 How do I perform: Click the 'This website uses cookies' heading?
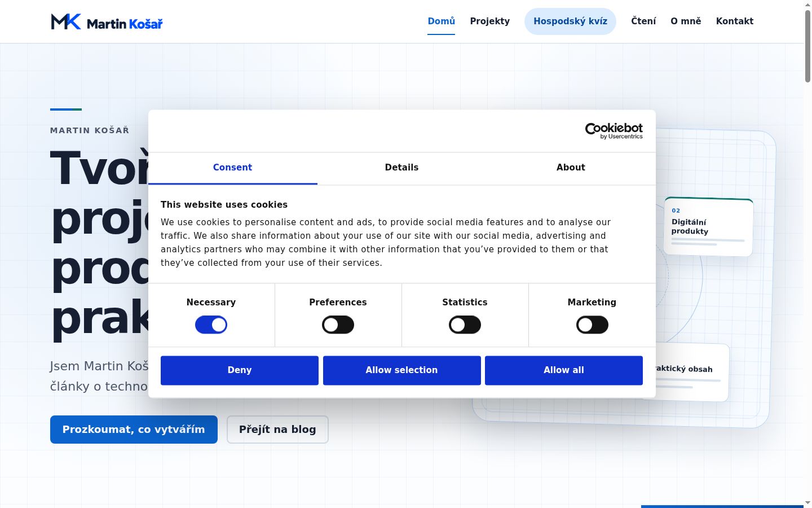pos(224,205)
